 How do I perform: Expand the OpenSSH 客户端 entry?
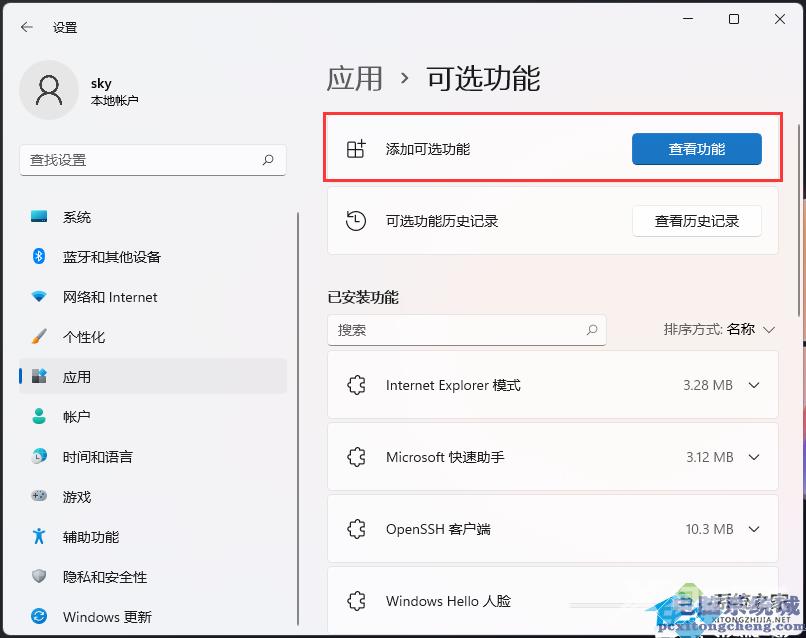754,529
